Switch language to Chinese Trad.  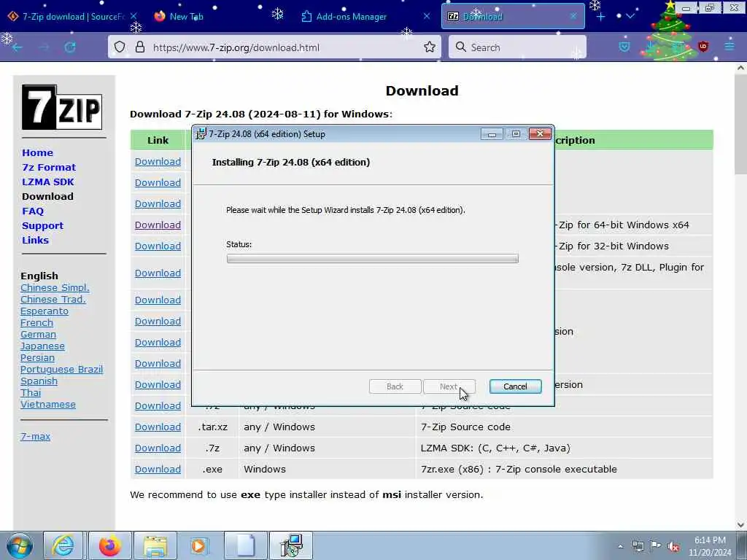pos(53,300)
